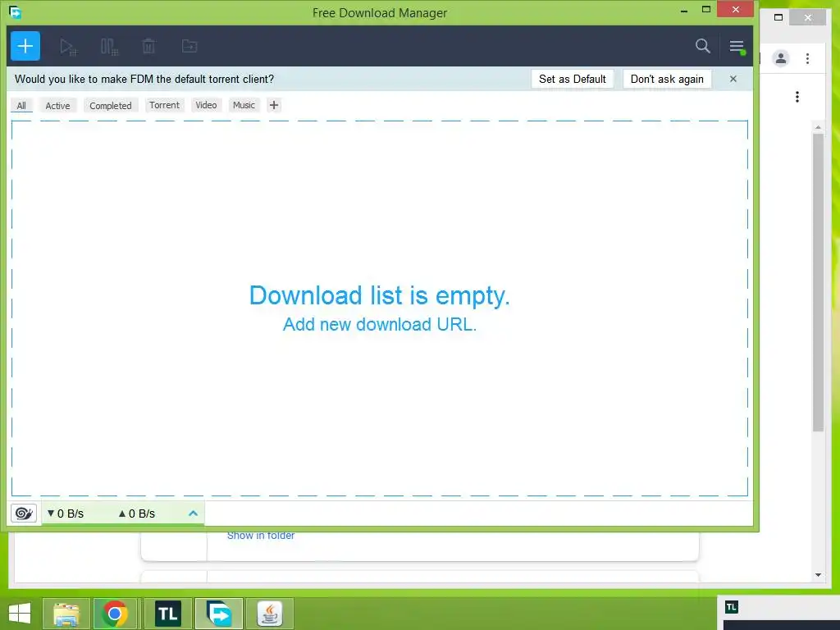Click the Free Download Manager taskbar icon
Image resolution: width=840 pixels, height=630 pixels.
point(219,614)
